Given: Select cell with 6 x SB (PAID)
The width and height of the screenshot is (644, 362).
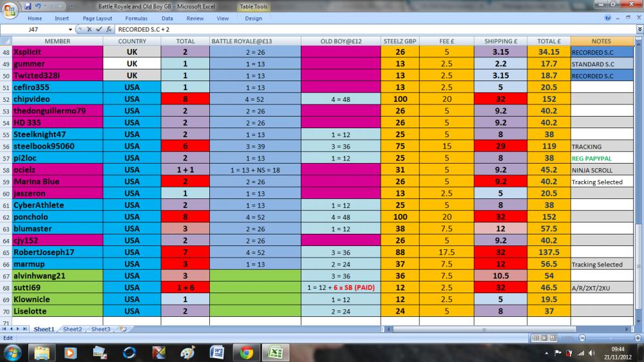Looking at the screenshot, I should [x=341, y=288].
